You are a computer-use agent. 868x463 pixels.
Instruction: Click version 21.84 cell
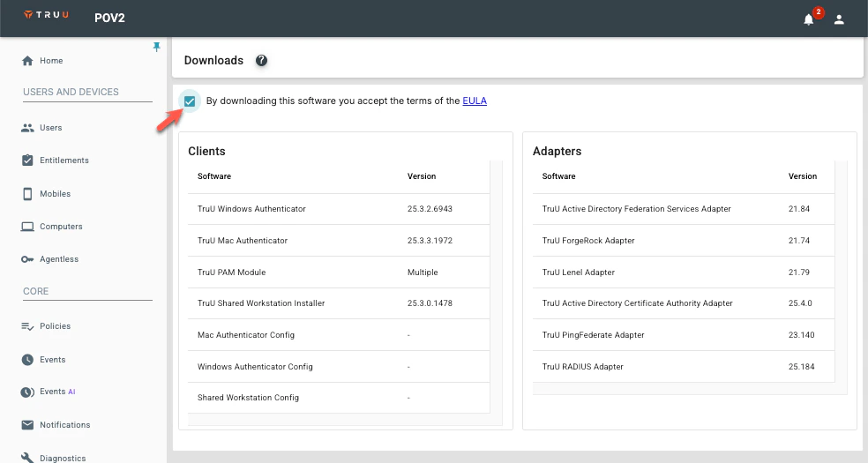pos(799,209)
